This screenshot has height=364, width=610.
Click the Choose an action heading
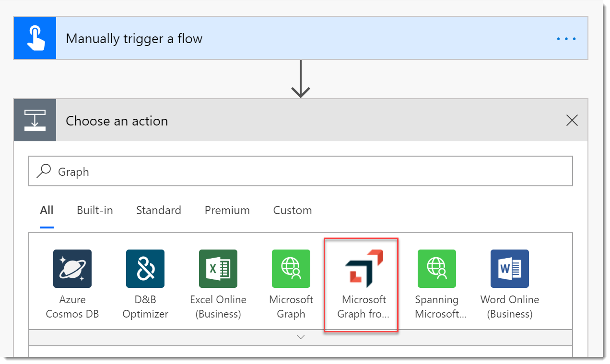(x=117, y=121)
